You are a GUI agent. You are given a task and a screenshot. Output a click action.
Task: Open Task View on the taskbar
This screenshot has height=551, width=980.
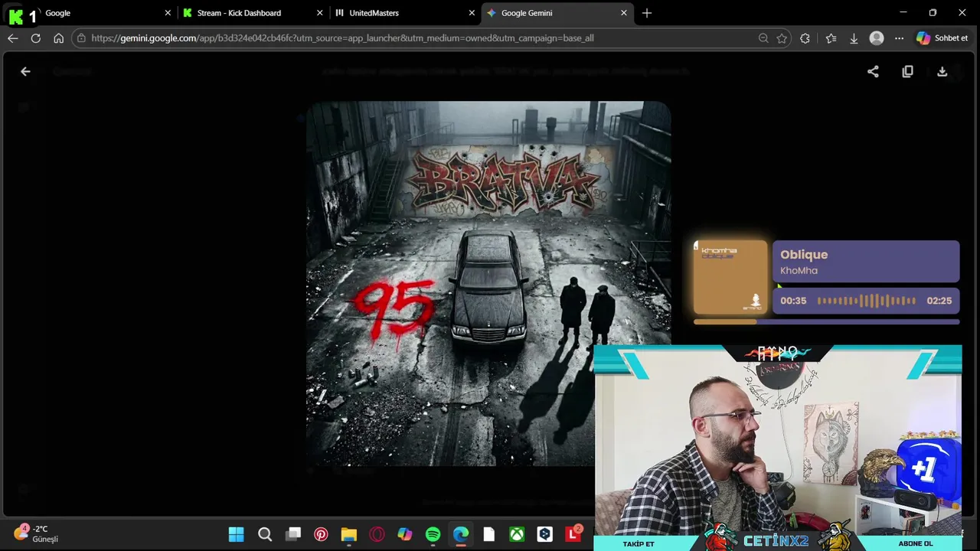293,534
